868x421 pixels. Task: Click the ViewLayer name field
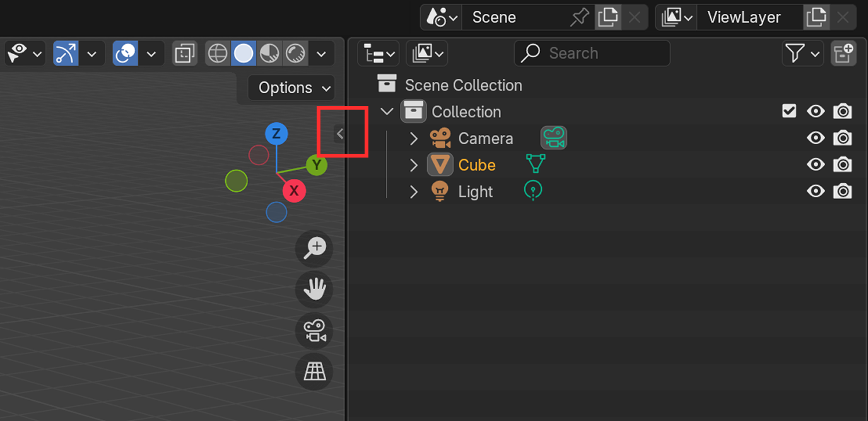(749, 17)
